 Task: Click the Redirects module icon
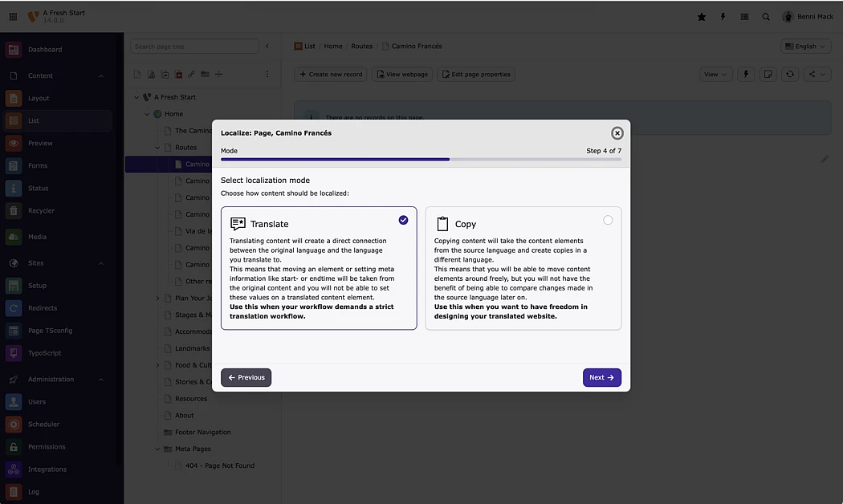(14, 308)
